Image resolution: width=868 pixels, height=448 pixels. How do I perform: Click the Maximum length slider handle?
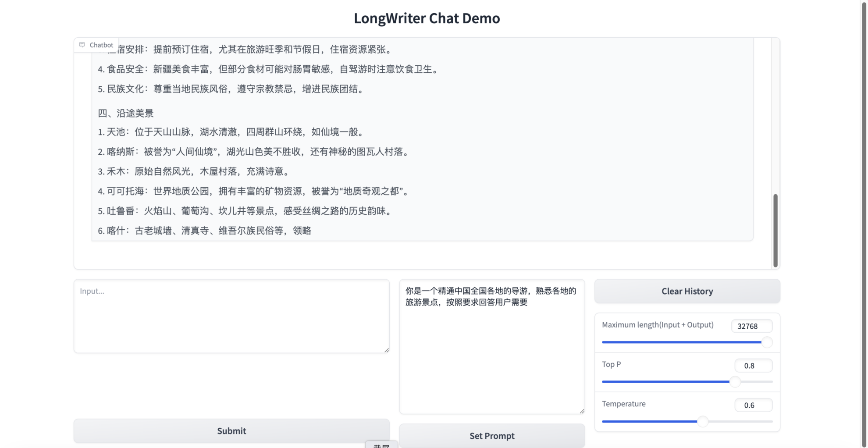point(767,342)
